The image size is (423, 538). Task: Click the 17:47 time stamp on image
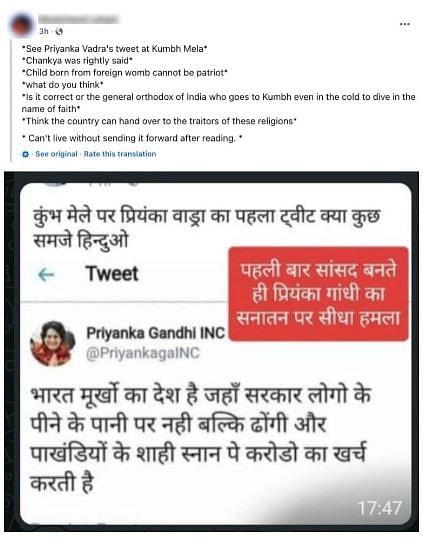379,508
